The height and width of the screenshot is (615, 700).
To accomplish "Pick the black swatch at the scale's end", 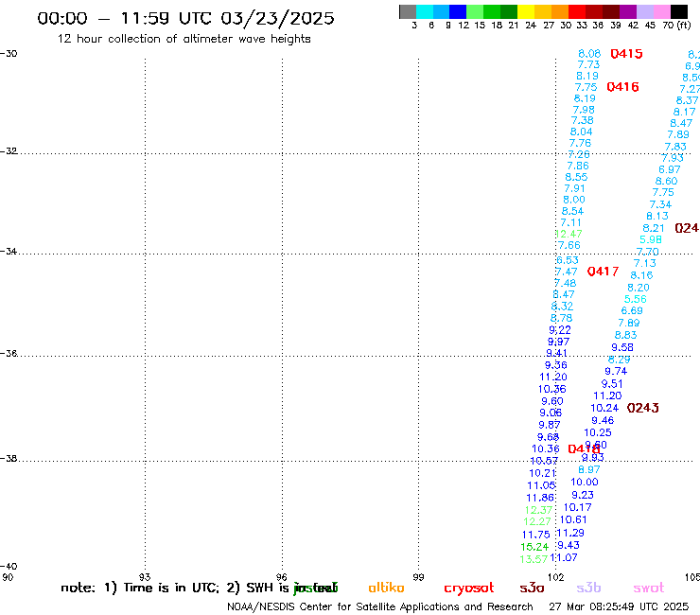I will coord(679,11).
